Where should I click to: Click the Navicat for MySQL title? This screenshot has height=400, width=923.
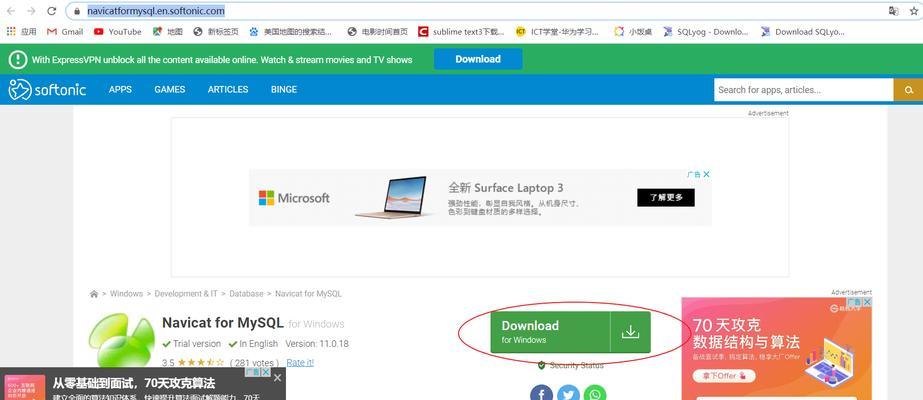tap(223, 323)
